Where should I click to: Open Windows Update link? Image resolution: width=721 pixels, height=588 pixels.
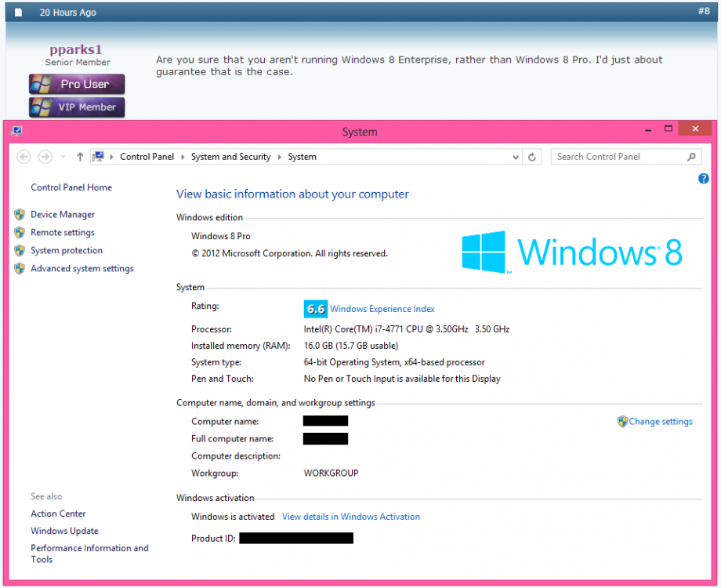64,531
